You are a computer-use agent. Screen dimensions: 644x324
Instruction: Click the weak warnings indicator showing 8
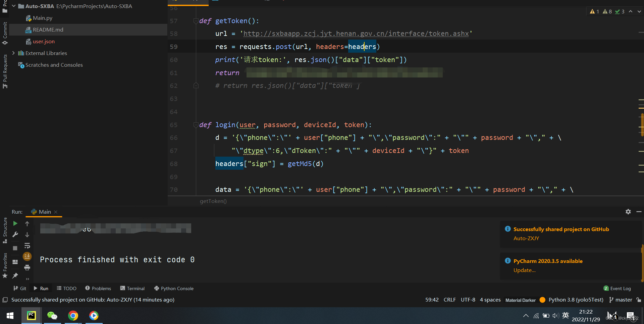(607, 11)
